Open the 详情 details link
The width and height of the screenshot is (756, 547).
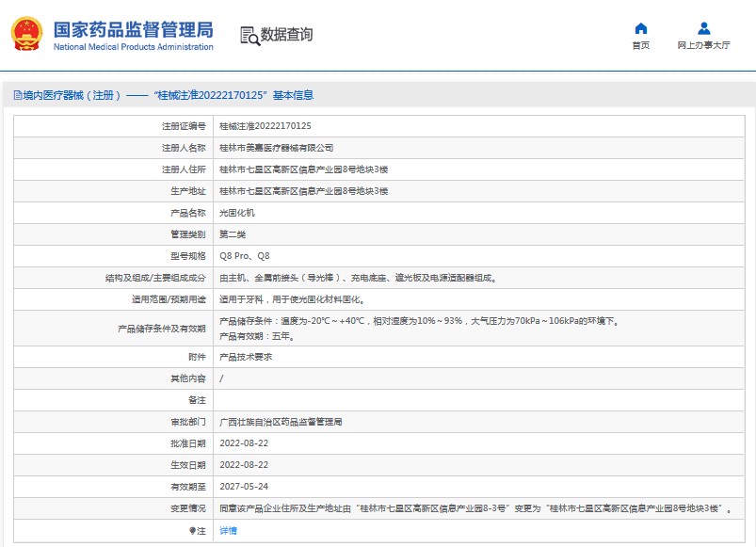point(228,531)
